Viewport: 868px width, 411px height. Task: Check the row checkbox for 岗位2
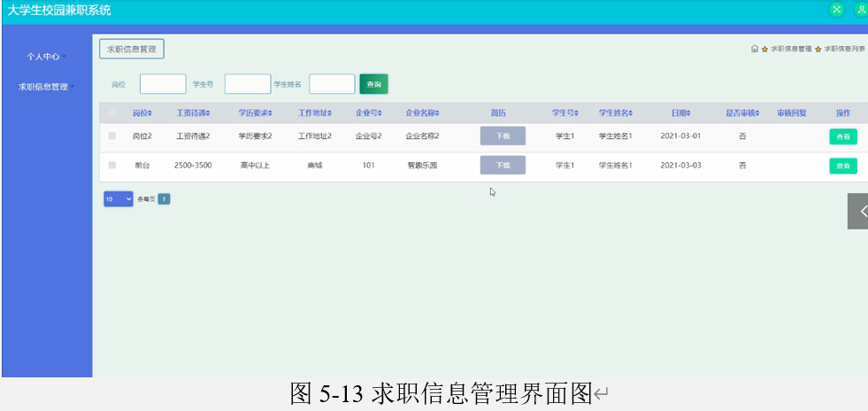112,136
